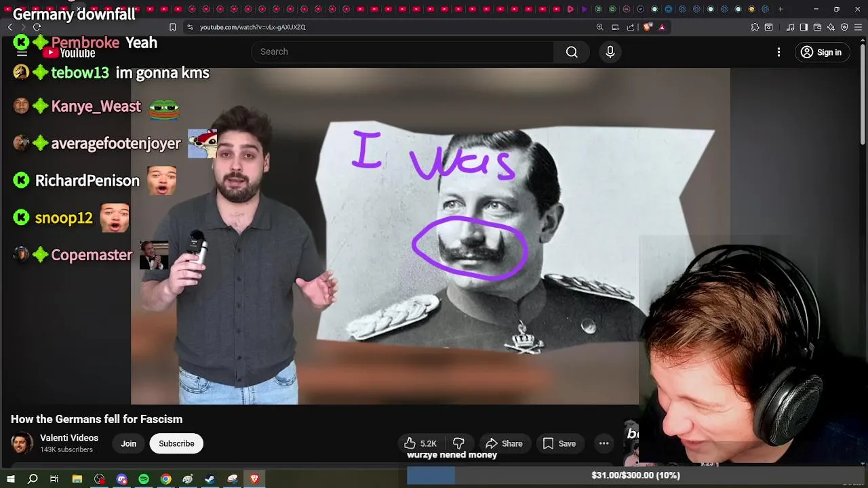Viewport: 868px width, 488px height.
Task: Subscribe to Valenti Videos channel
Action: pos(176,443)
